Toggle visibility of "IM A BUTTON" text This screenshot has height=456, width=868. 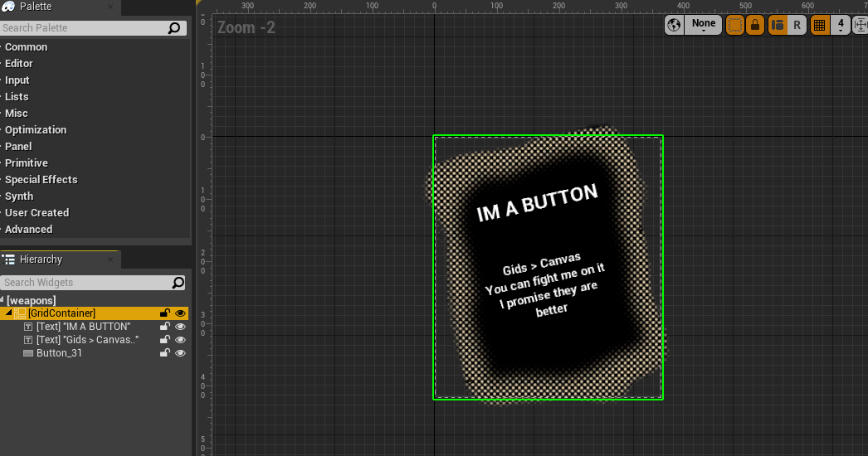click(x=180, y=327)
